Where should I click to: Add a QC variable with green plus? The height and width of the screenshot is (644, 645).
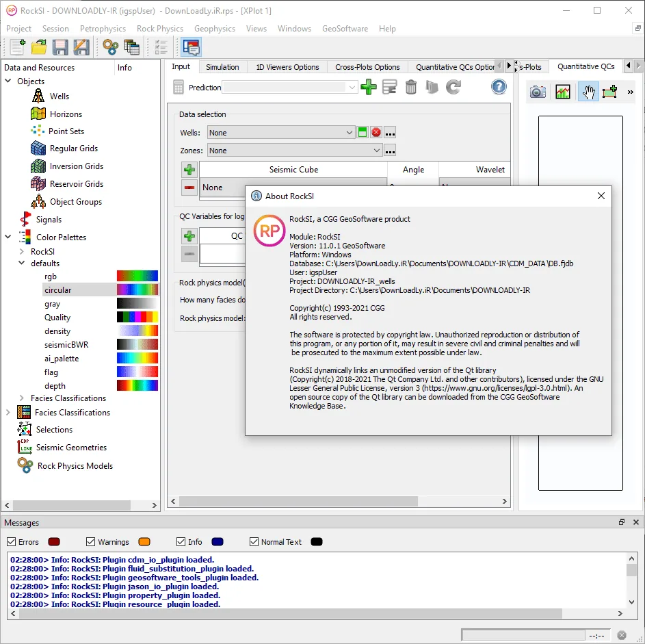click(189, 236)
